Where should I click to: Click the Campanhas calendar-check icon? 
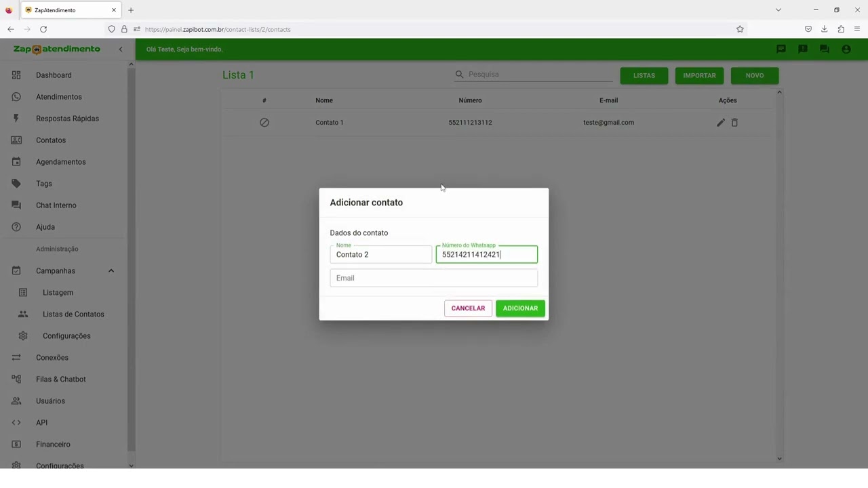(16, 271)
